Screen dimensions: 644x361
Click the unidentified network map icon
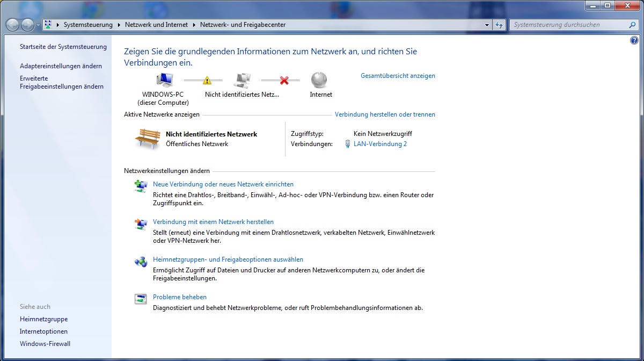click(x=242, y=80)
